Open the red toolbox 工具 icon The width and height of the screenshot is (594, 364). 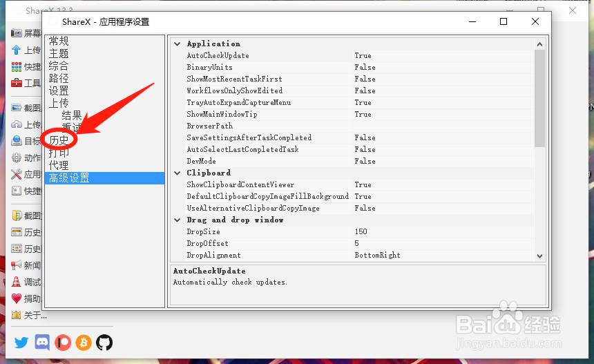coord(17,83)
